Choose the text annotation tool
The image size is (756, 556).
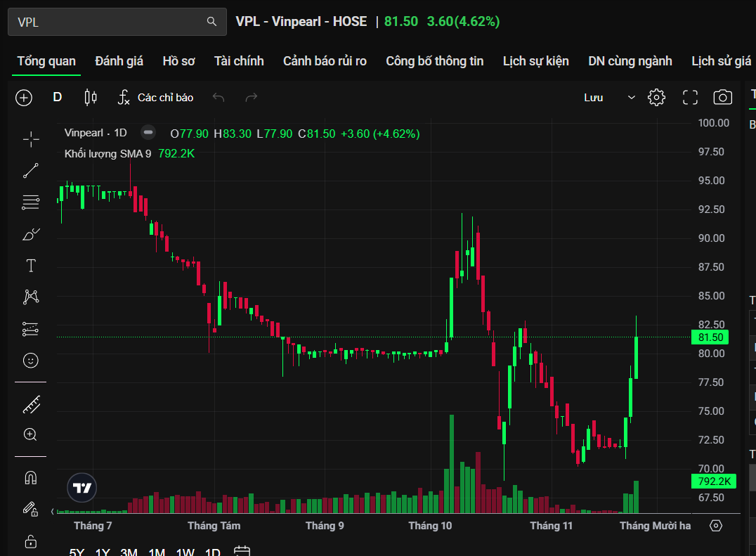(x=31, y=266)
